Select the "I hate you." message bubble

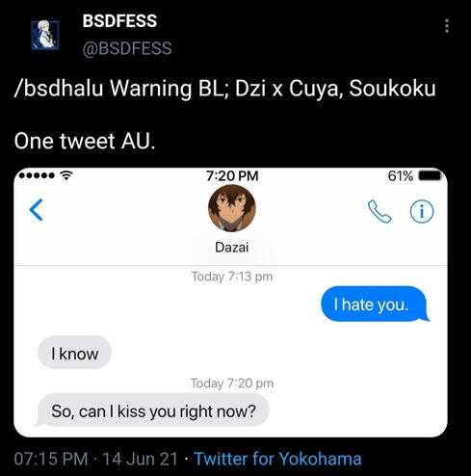pos(375,304)
